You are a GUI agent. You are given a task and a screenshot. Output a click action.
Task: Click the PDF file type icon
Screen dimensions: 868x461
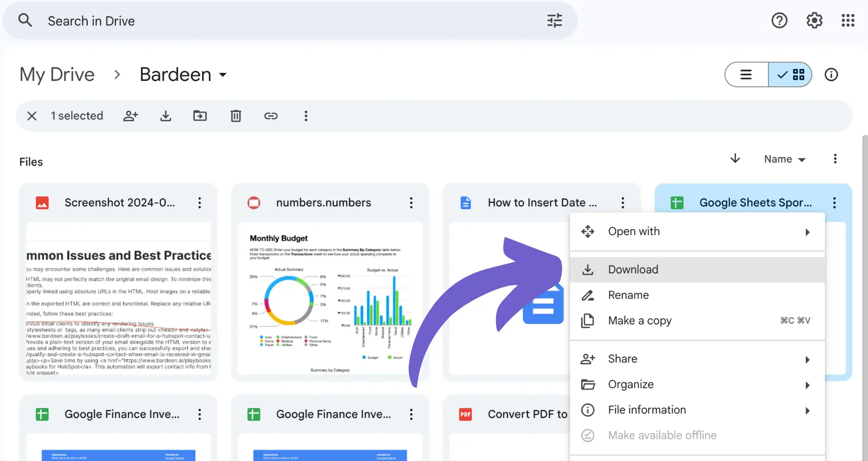pos(466,414)
